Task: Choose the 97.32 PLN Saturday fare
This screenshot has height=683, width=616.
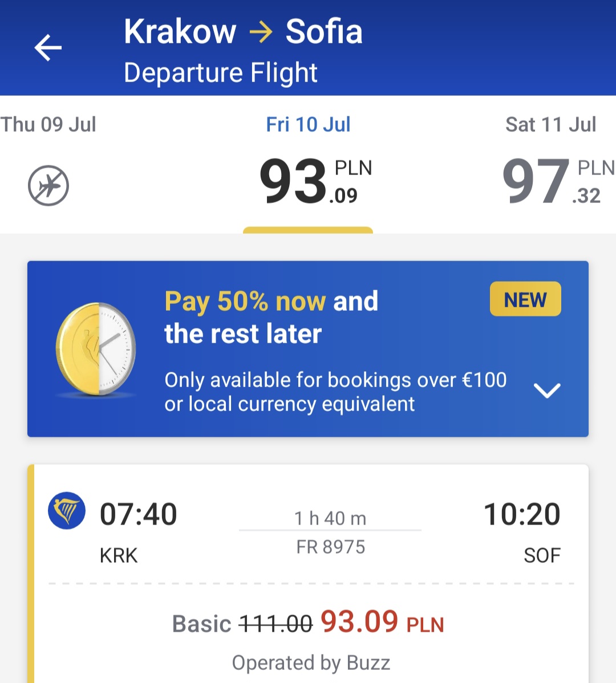Action: (x=558, y=181)
